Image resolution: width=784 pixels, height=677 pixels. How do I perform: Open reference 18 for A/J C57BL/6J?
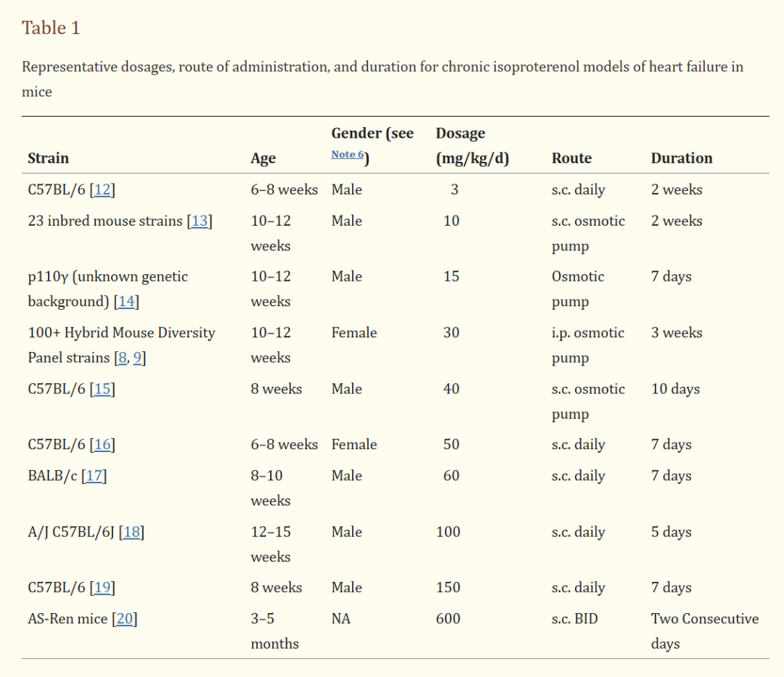click(x=131, y=532)
